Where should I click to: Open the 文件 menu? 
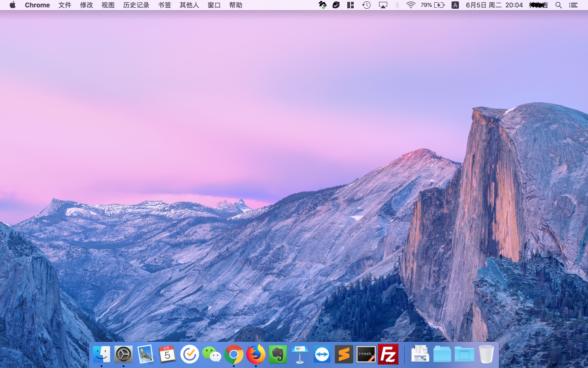tap(65, 5)
